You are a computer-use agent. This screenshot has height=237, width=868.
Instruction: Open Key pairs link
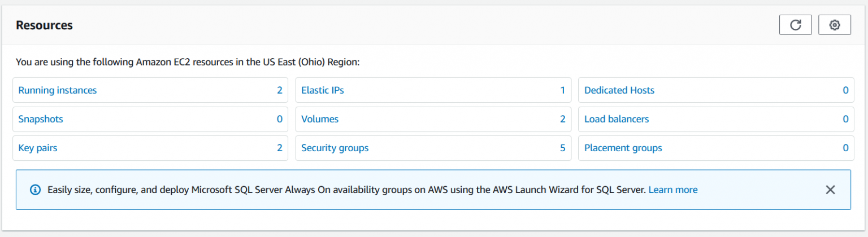38,148
